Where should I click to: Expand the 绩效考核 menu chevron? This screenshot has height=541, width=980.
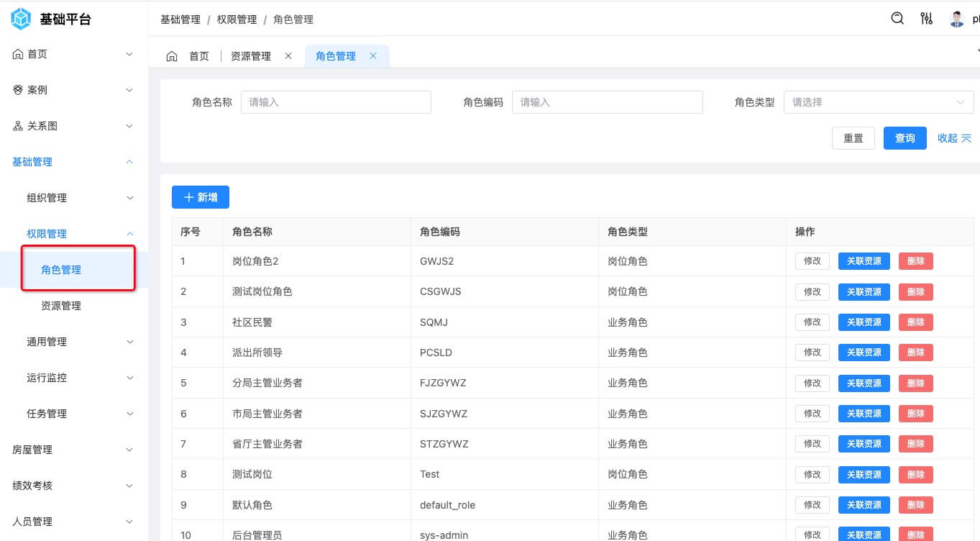129,486
